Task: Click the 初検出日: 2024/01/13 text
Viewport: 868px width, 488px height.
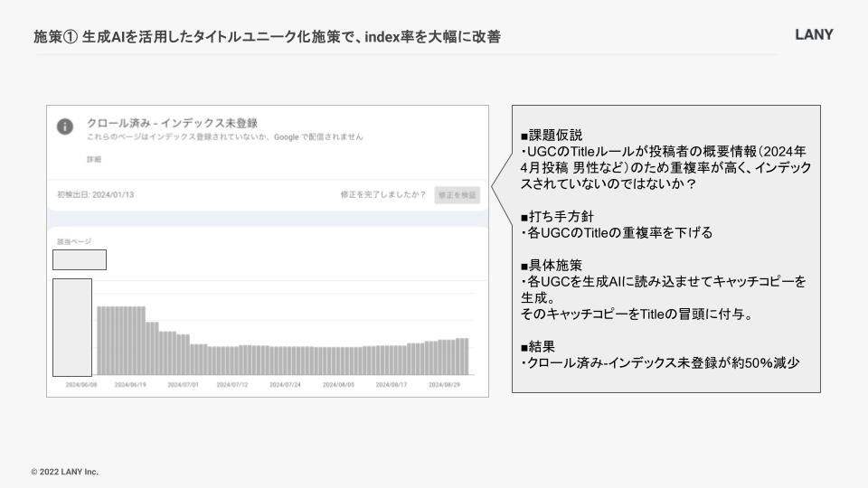Action: 95,195
